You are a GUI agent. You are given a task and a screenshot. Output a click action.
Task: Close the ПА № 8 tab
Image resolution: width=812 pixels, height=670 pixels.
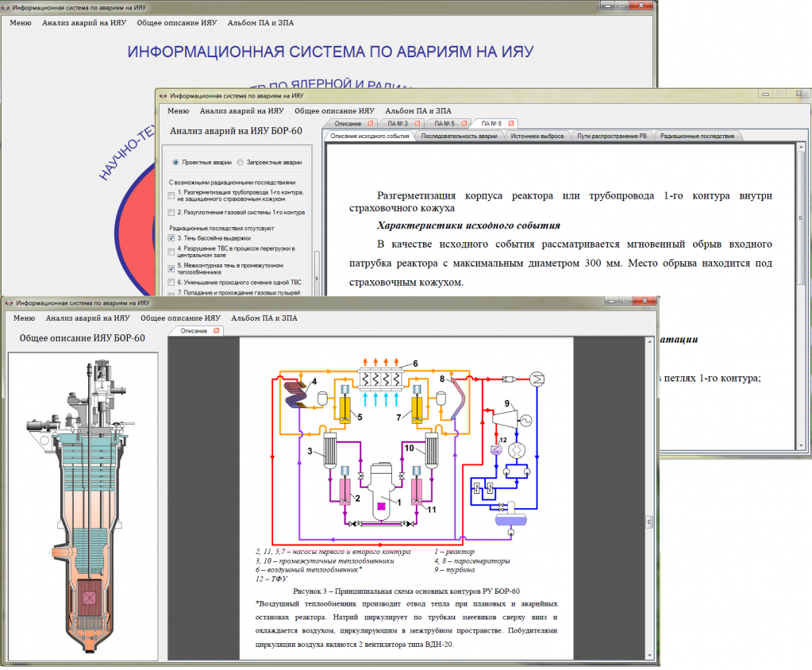[511, 123]
